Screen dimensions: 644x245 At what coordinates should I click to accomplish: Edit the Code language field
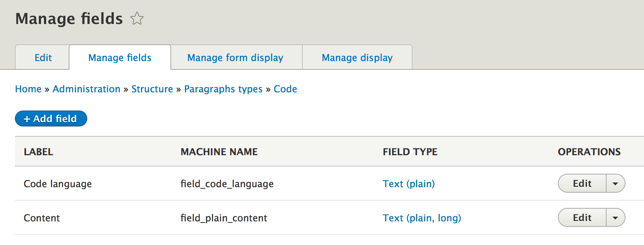[582, 183]
